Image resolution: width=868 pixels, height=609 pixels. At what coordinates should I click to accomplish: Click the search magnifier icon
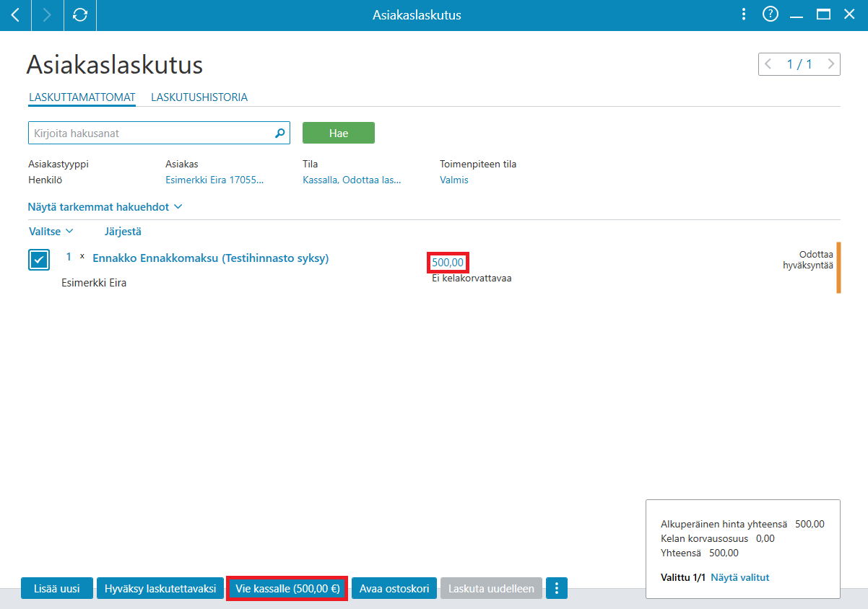280,133
